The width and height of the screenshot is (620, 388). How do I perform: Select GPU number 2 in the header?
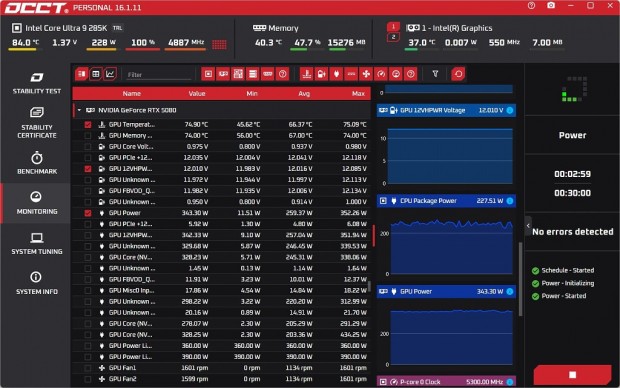tap(393, 37)
